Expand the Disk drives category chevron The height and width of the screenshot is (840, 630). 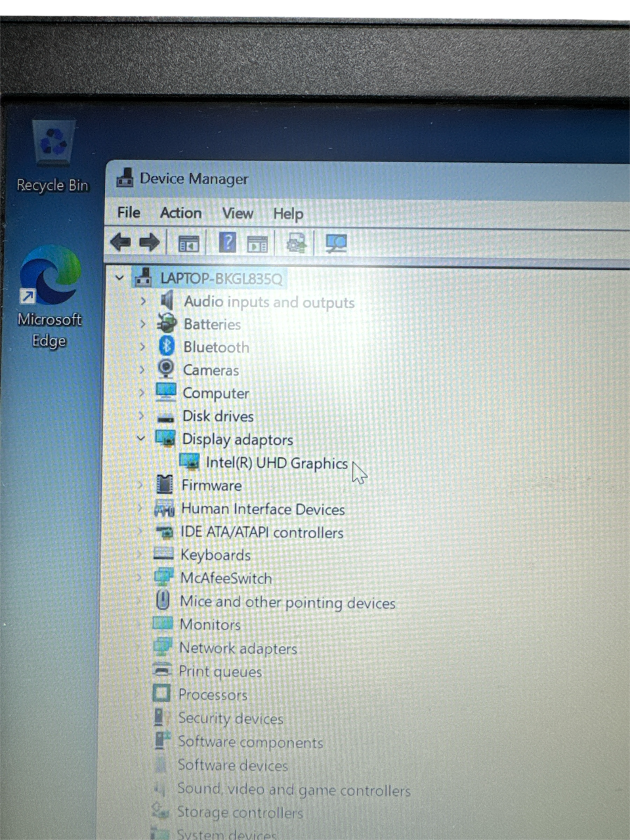tap(141, 415)
